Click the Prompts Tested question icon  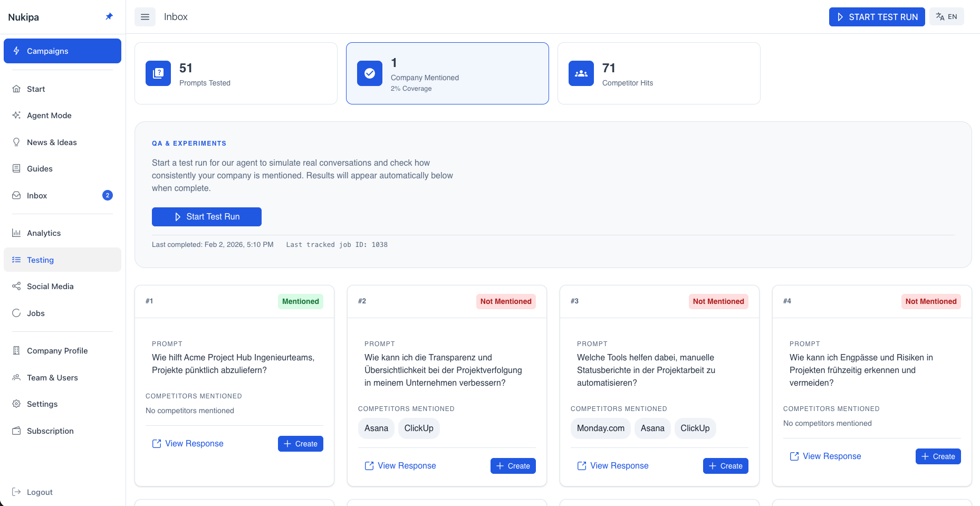click(x=158, y=73)
